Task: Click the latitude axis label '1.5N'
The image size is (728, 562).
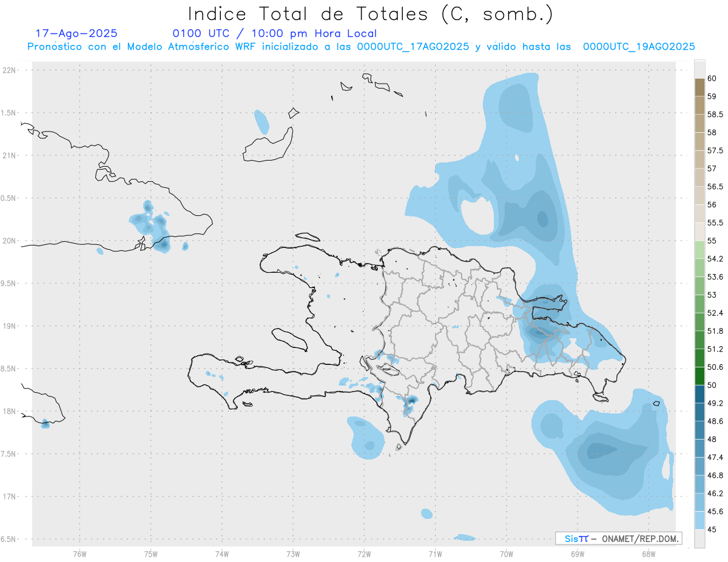Action: coord(9,113)
